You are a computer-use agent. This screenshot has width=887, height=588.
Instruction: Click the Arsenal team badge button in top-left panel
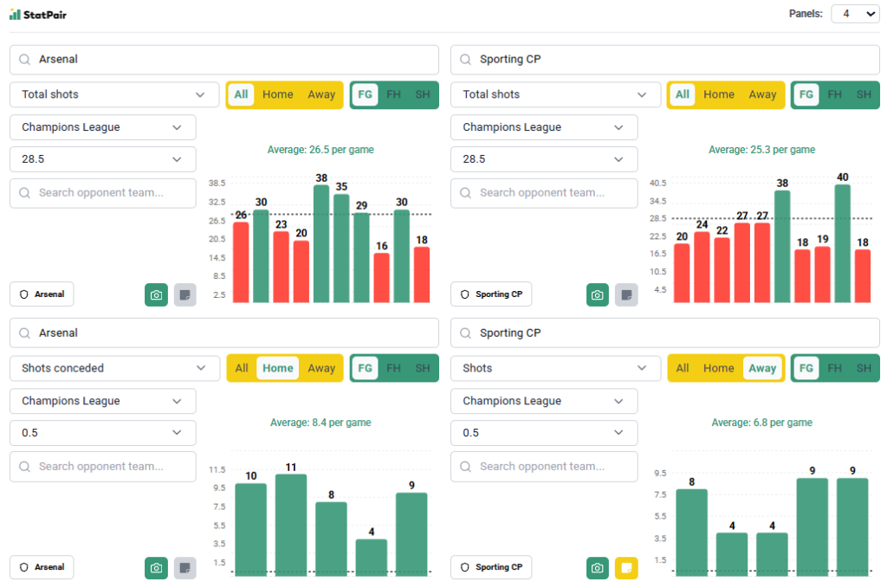[42, 294]
